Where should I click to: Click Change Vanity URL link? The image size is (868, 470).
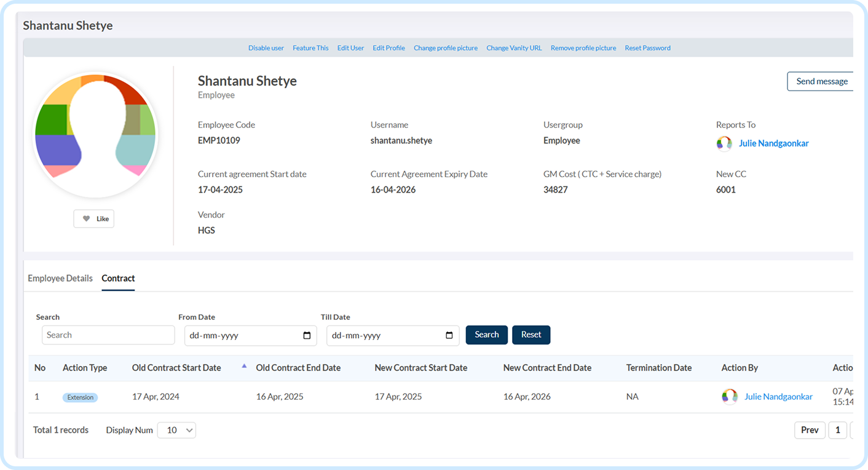[514, 48]
